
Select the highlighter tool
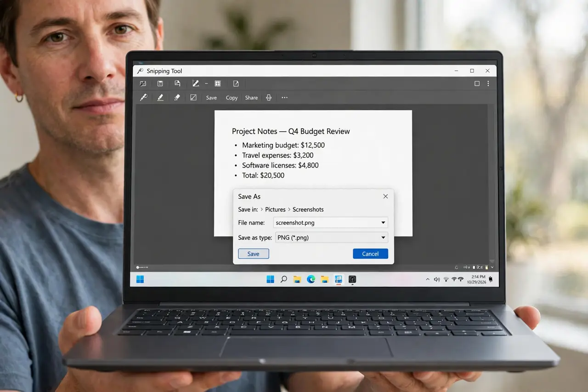[160, 97]
